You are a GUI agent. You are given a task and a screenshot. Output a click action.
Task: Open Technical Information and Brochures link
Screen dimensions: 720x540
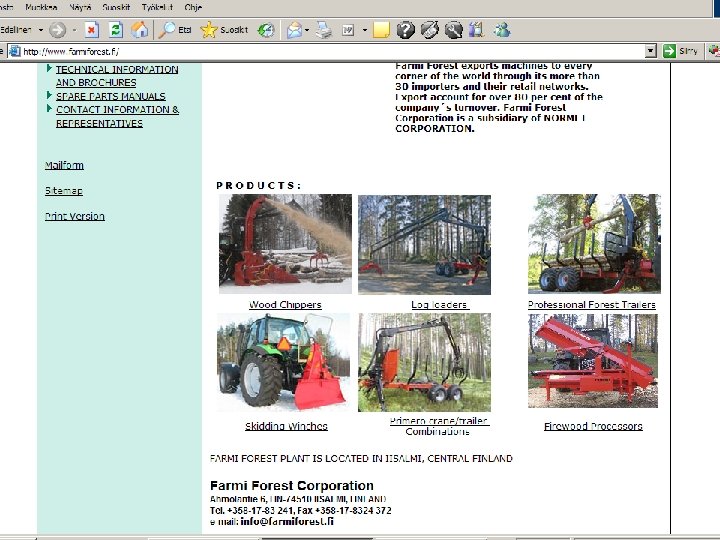[x=117, y=76]
